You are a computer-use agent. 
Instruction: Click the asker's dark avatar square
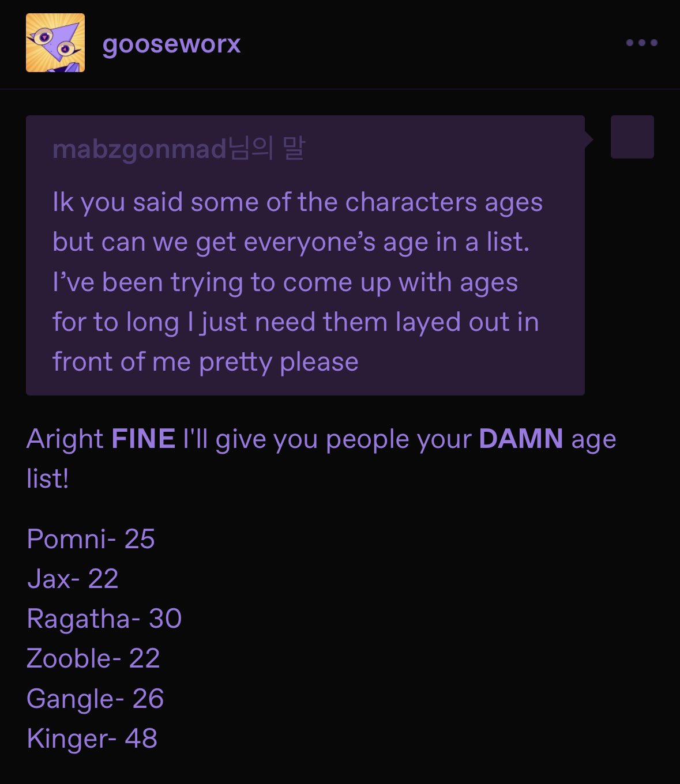click(632, 137)
